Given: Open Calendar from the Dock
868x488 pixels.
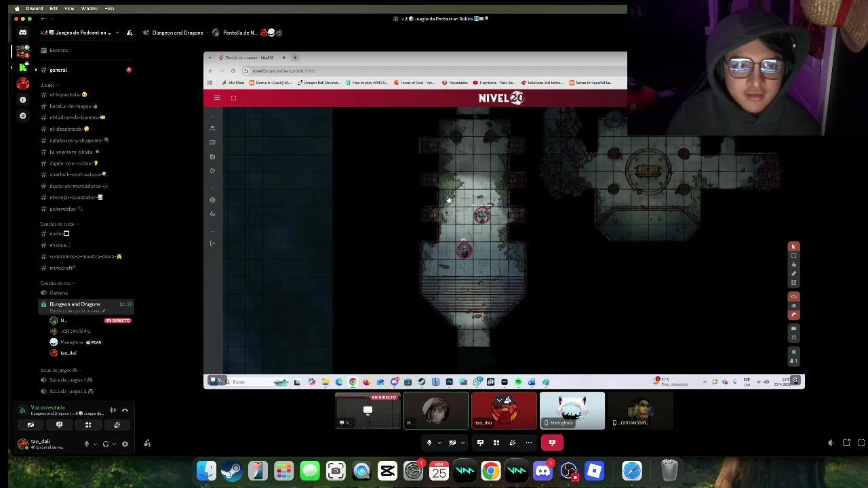Looking at the screenshot, I should coord(439,470).
